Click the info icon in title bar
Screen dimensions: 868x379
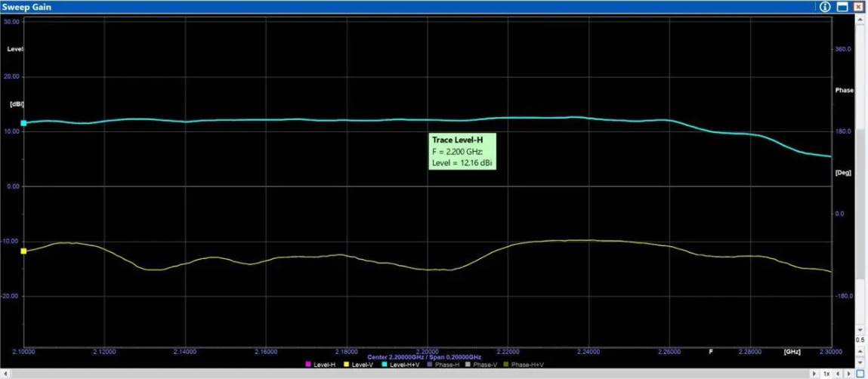[825, 7]
